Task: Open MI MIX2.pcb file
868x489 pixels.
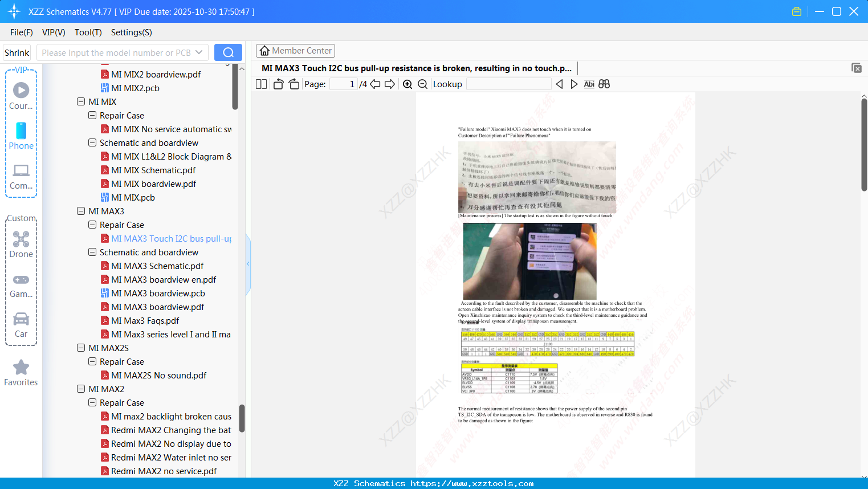Action: click(x=135, y=88)
